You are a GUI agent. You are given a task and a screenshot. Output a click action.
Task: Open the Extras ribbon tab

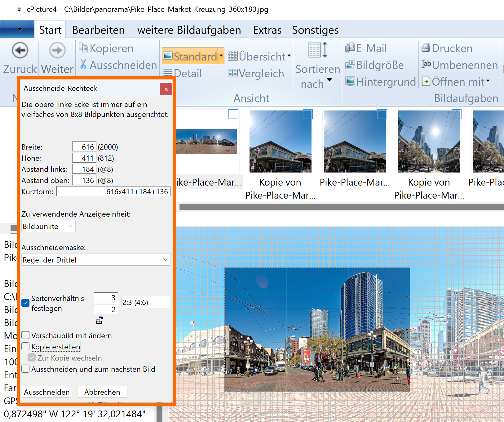(267, 30)
